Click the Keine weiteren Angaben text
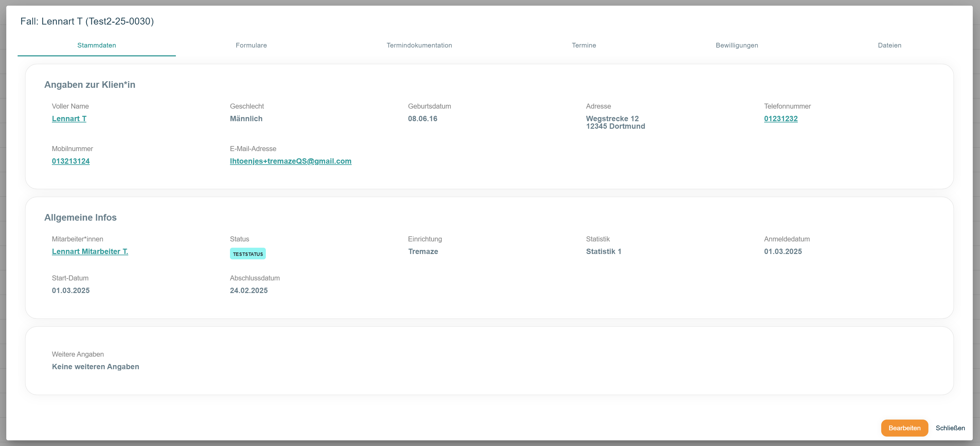 pos(96,367)
